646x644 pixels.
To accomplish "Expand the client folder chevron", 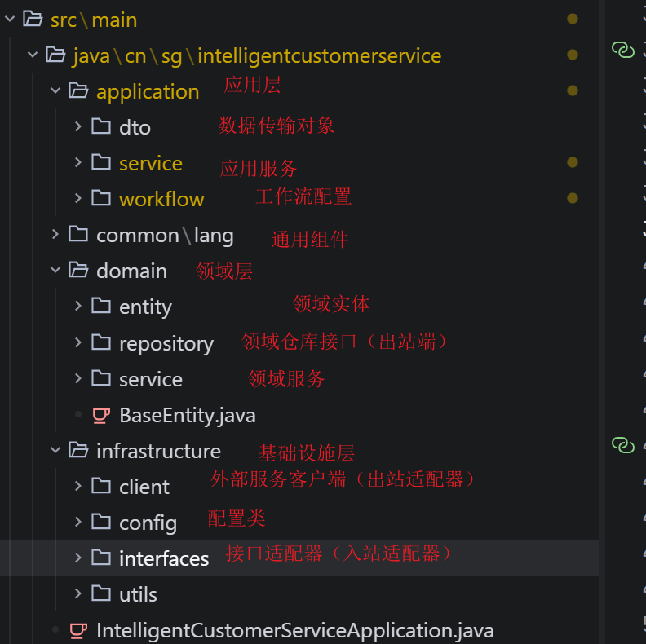I will (77, 486).
